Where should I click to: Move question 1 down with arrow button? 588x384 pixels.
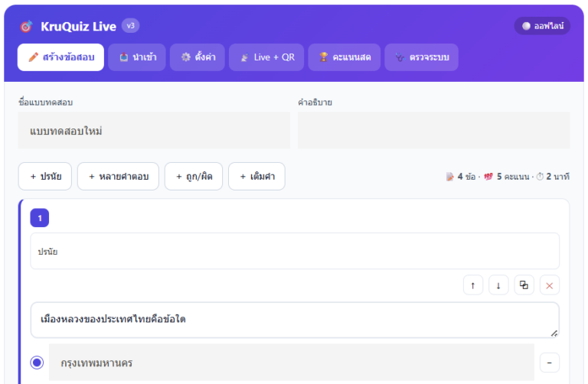click(498, 285)
